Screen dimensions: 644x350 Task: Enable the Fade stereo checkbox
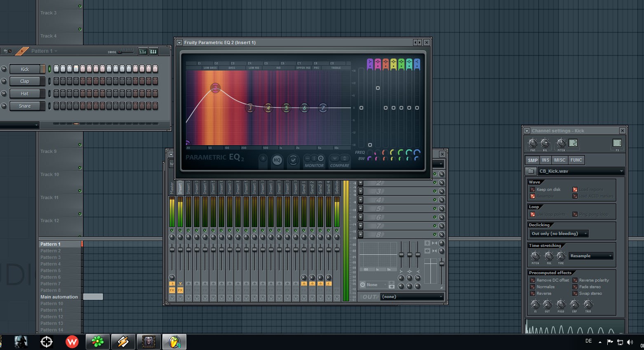[575, 287]
